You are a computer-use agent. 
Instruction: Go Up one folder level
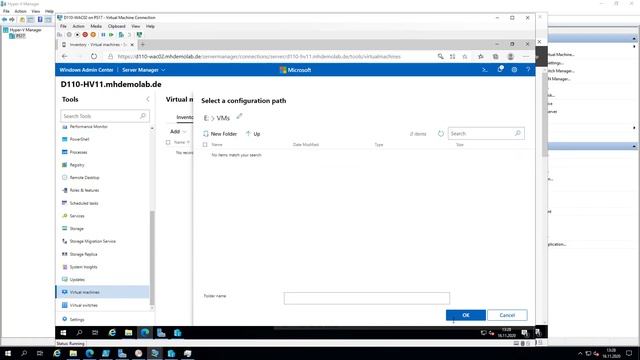click(253, 133)
